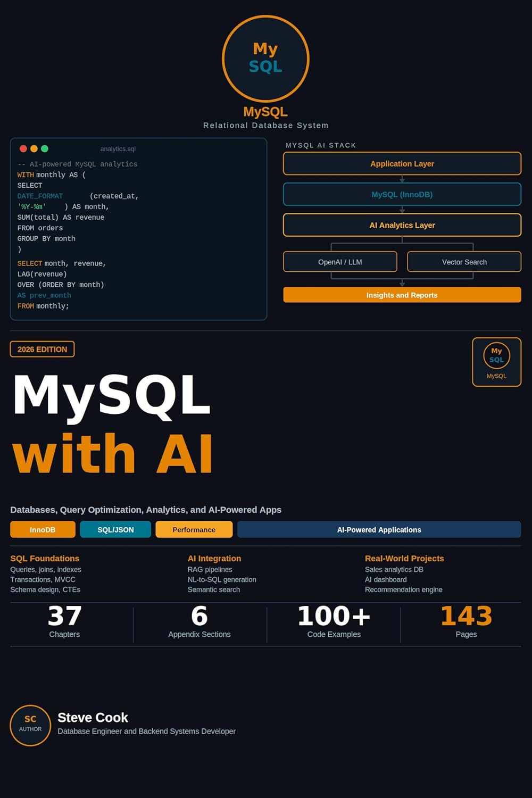This screenshot has height=798, width=532.
Task: Click the "SUM(total) AS revenue" line
Action: coord(61,218)
